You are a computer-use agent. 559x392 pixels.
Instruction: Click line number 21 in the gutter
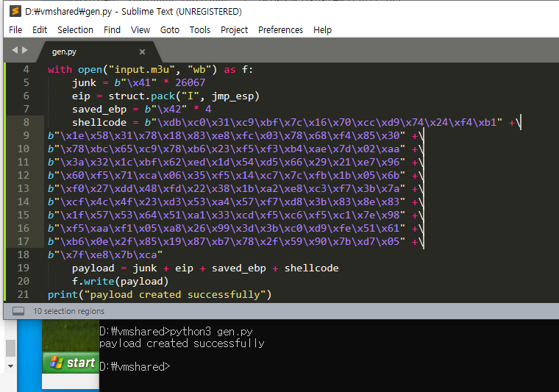[24, 294]
